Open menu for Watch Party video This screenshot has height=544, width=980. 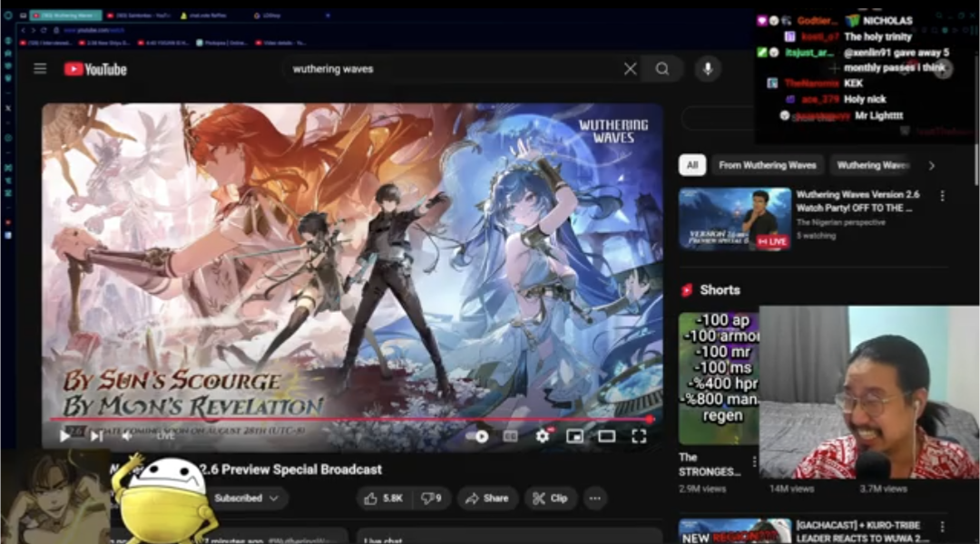click(x=943, y=196)
